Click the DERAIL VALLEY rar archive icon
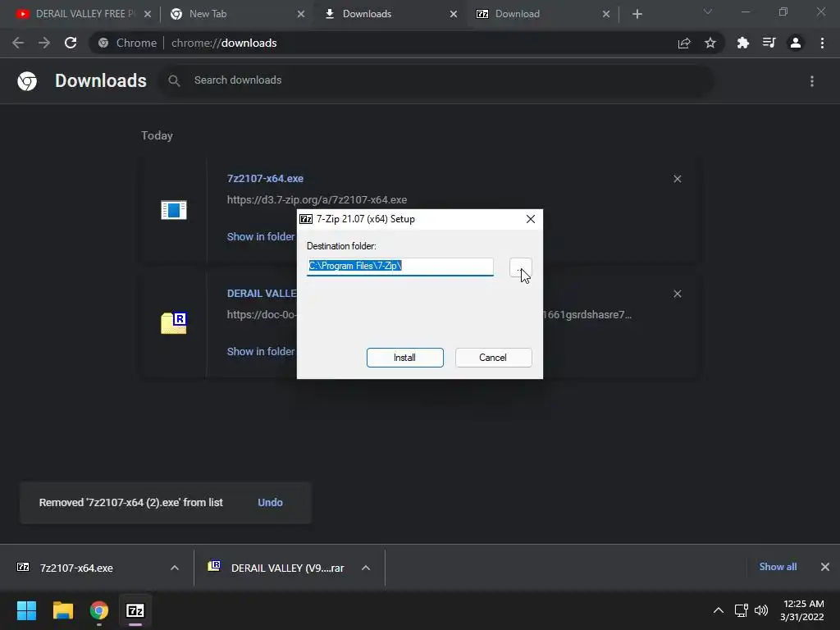This screenshot has height=630, width=840. (174, 323)
